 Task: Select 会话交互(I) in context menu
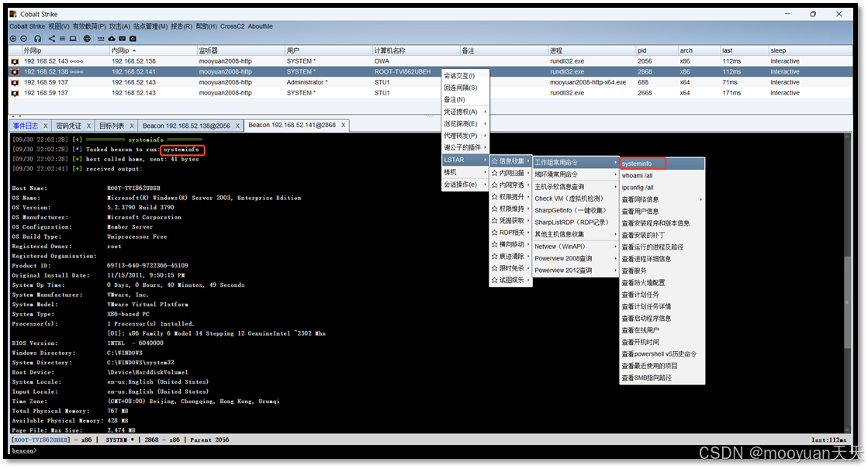(465, 76)
